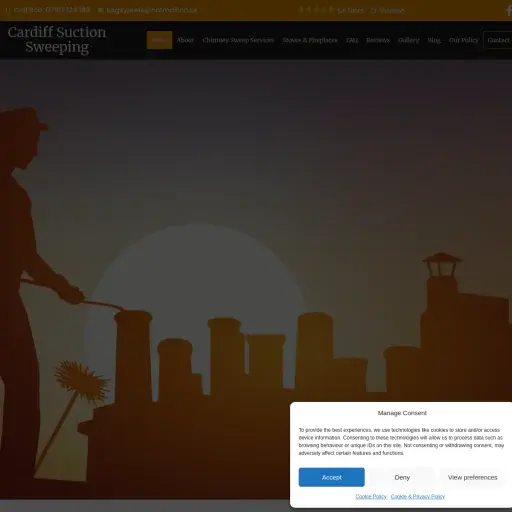Expand Chimney Sweep Services menu
Viewport: 512px width, 512px height.
[x=238, y=40]
